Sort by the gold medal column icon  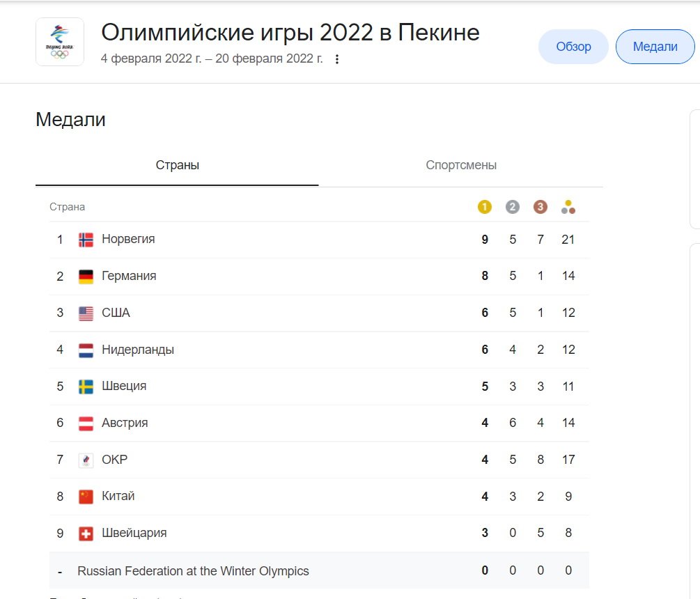[484, 206]
